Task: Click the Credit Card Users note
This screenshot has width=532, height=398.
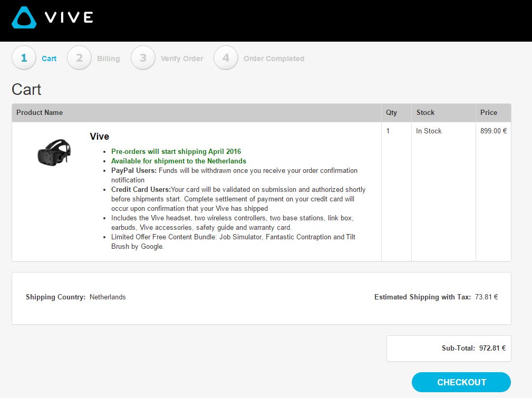Action: coord(238,199)
